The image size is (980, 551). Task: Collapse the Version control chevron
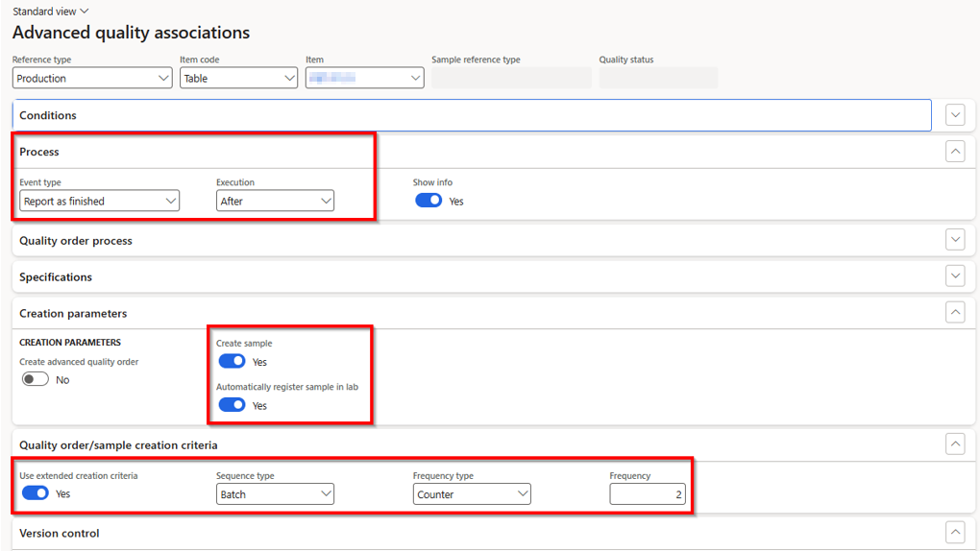click(954, 533)
